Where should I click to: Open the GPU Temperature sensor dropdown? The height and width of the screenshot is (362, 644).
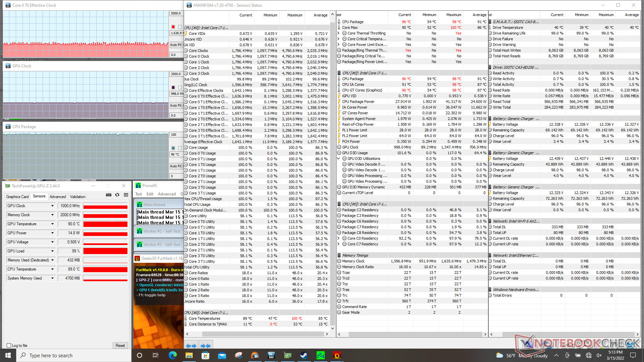point(52,224)
